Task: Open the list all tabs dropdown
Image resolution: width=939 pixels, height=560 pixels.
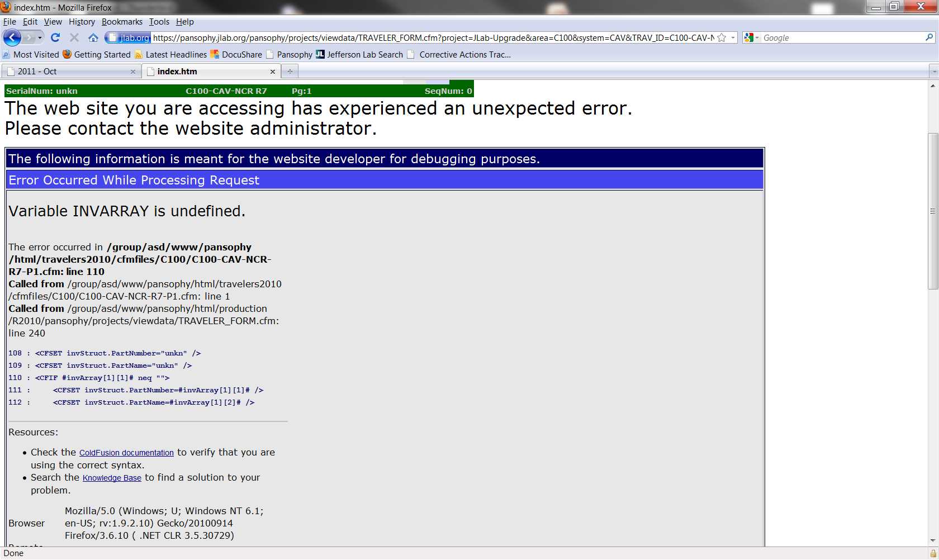Action: [x=933, y=72]
